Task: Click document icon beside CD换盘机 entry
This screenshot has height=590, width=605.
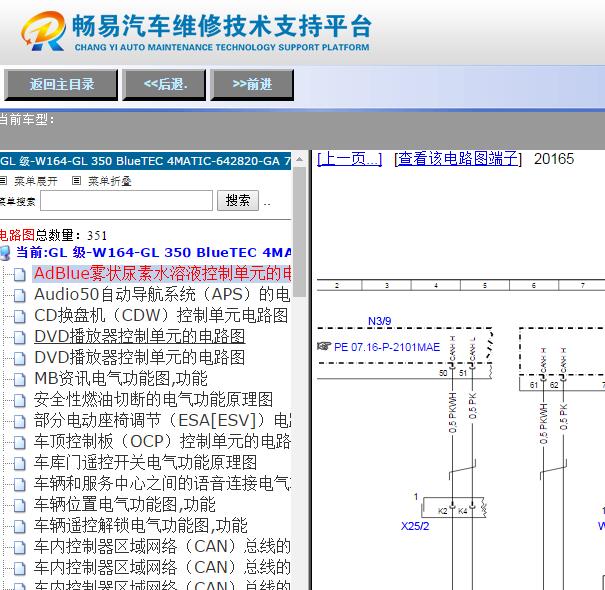Action: click(x=19, y=316)
